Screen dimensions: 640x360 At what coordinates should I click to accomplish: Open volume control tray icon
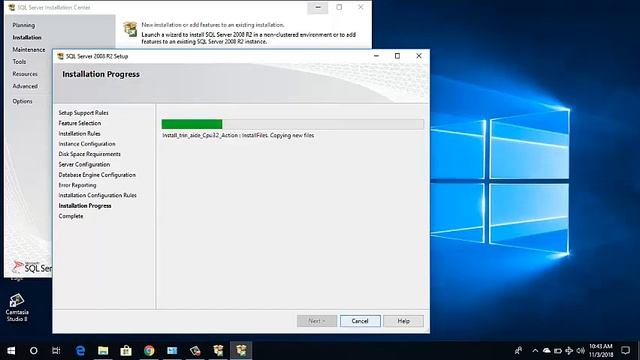pos(580,351)
